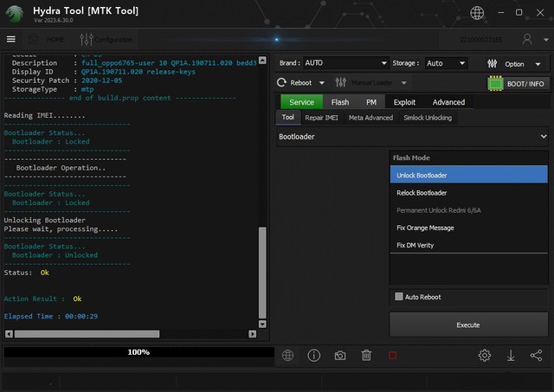Open the language globe icon in title bar
The image size is (554, 392).
coord(477,13)
